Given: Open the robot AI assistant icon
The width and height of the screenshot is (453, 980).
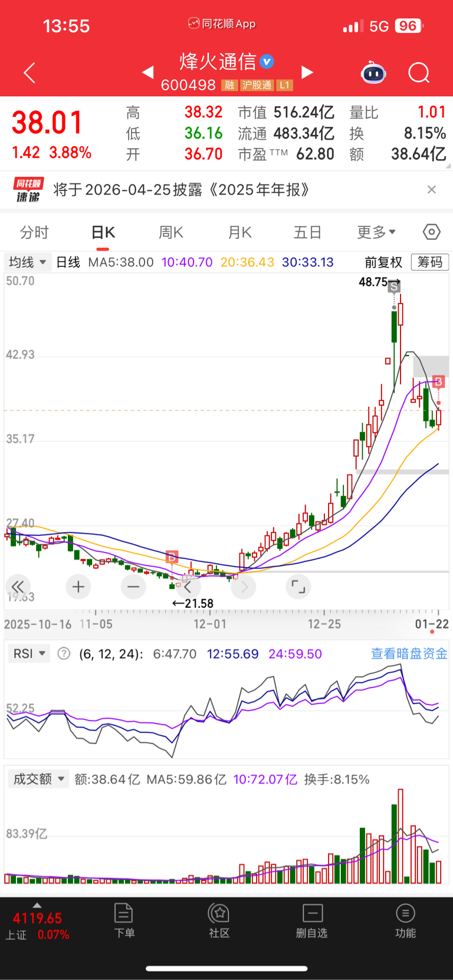Looking at the screenshot, I should [x=373, y=73].
